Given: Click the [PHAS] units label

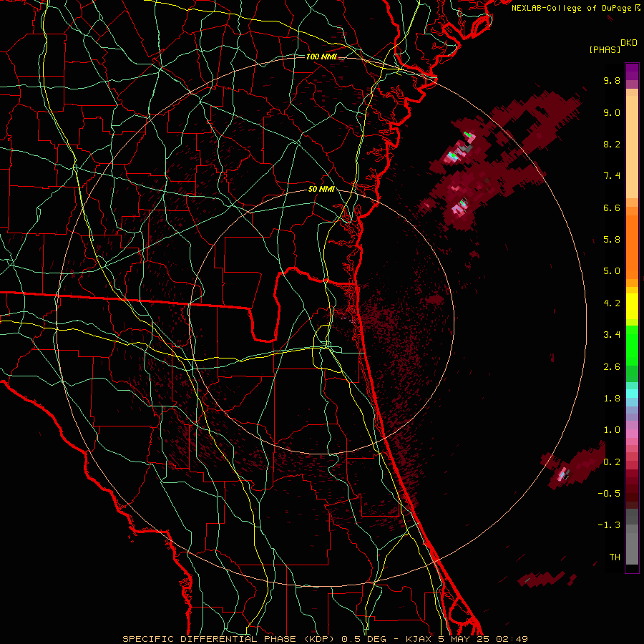Looking at the screenshot, I should point(605,49).
